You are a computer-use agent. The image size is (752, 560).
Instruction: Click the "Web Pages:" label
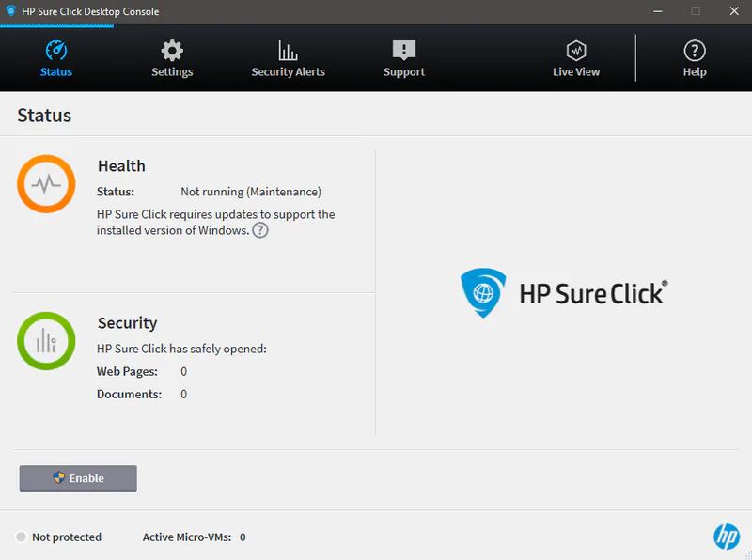[x=127, y=371]
